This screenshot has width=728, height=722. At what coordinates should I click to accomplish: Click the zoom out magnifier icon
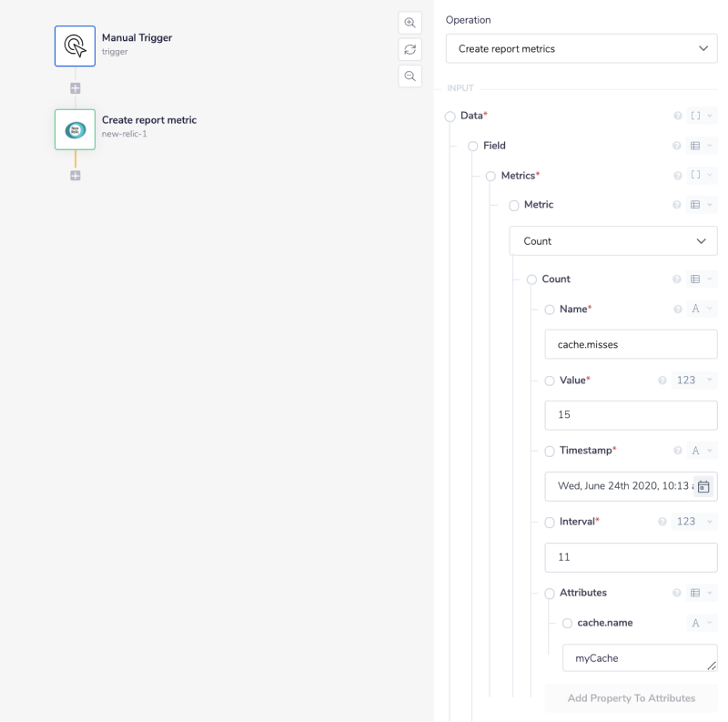pyautogui.click(x=409, y=76)
